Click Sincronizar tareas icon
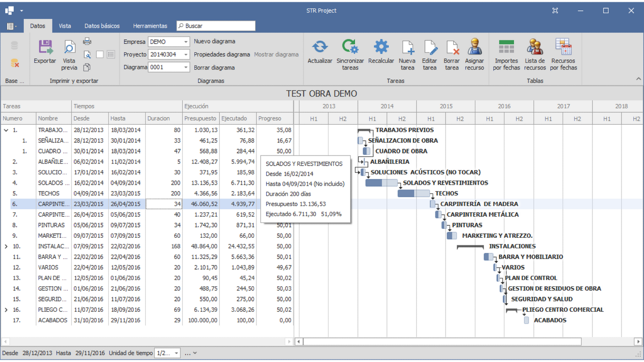 (x=350, y=47)
